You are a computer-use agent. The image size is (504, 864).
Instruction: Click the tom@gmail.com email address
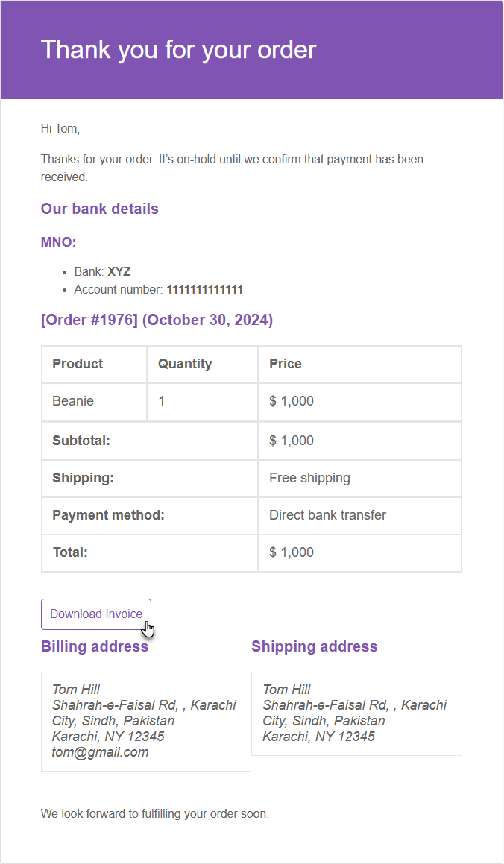click(x=100, y=752)
